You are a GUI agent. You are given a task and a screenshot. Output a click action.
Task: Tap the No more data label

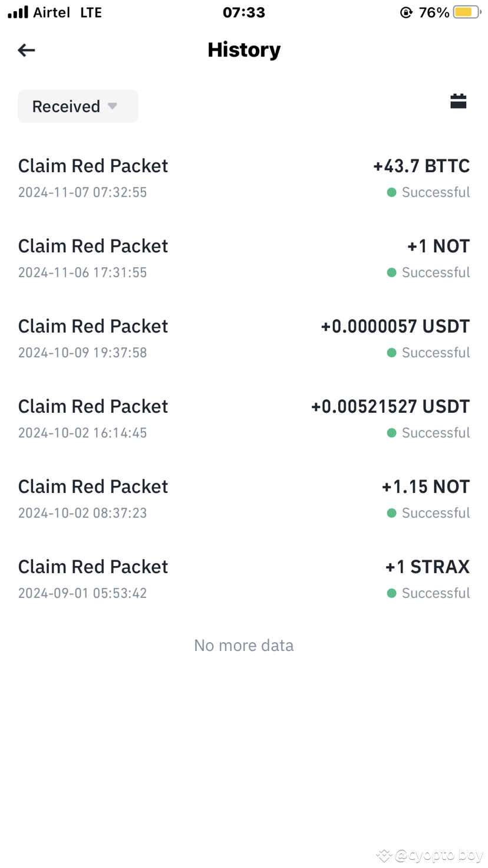coord(244,645)
